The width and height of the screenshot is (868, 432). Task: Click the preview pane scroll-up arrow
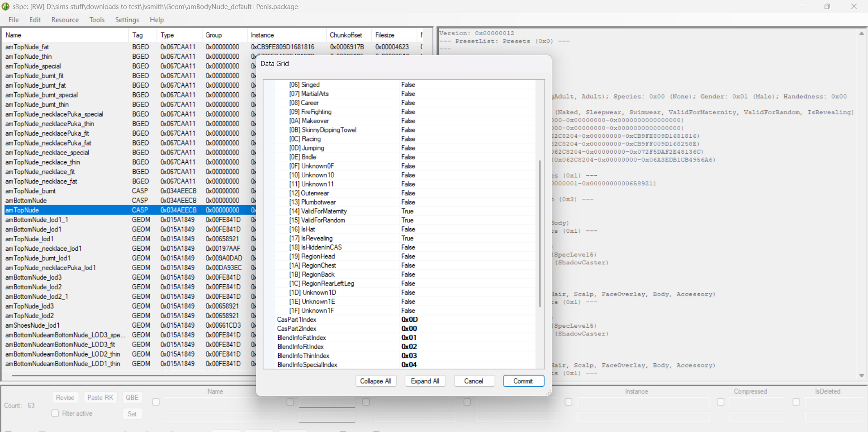861,33
